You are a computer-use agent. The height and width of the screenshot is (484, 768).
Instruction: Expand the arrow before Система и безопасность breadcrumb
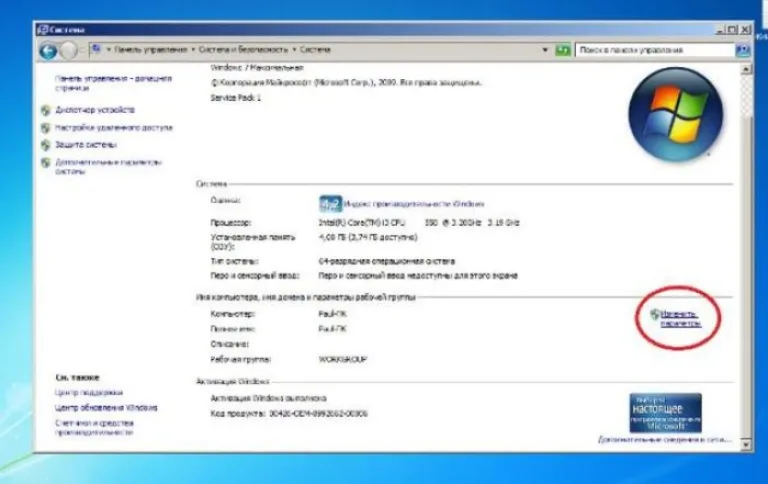193,49
